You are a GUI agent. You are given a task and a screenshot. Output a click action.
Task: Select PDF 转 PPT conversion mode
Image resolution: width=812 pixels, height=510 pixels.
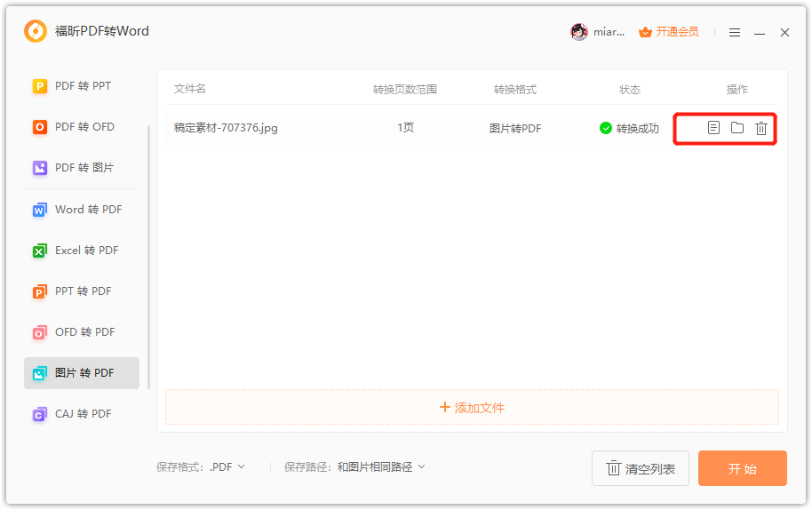pyautogui.click(x=82, y=86)
